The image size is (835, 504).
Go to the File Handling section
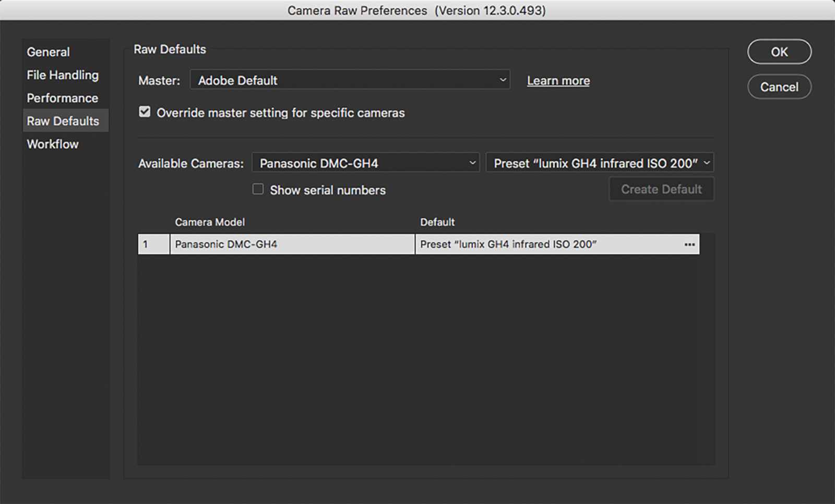(63, 75)
